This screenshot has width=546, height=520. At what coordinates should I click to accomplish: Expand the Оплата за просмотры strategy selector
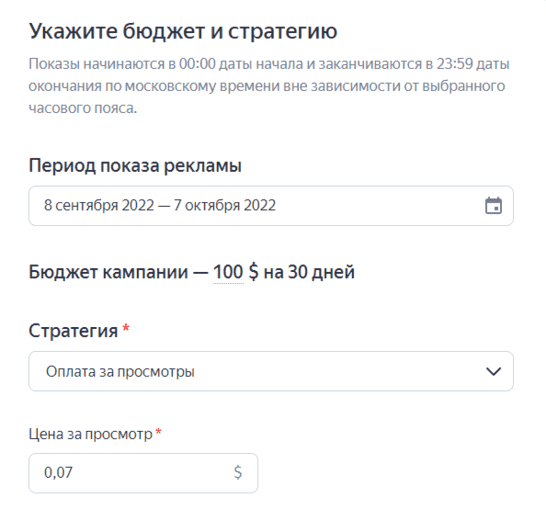pyautogui.click(x=271, y=371)
